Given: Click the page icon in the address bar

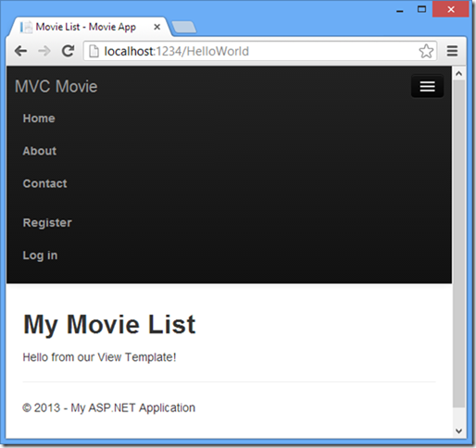Looking at the screenshot, I should 94,51.
